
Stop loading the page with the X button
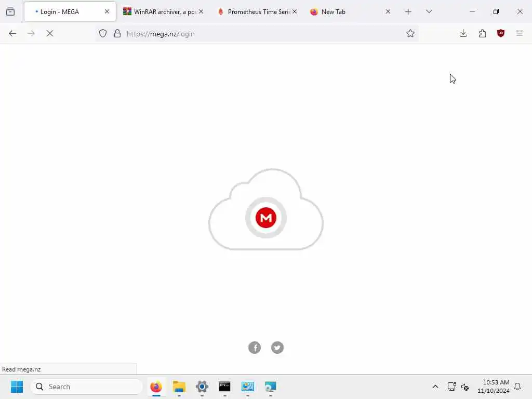[x=50, y=33]
